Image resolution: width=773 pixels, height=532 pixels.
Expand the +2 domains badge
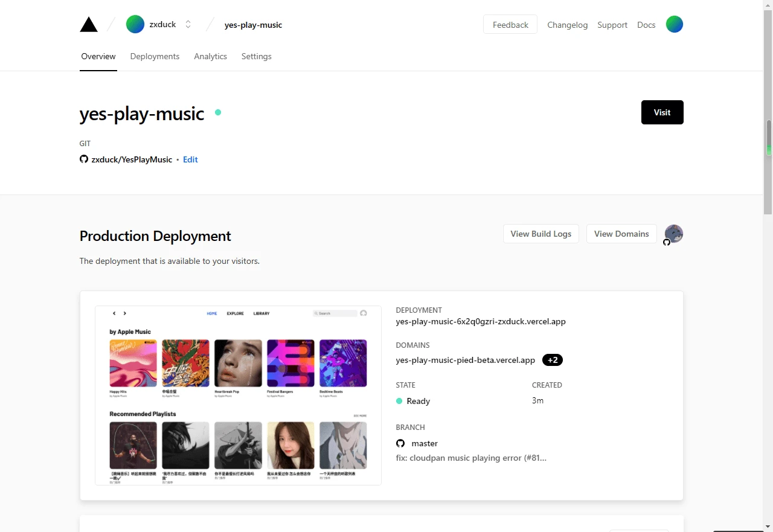pyautogui.click(x=553, y=360)
